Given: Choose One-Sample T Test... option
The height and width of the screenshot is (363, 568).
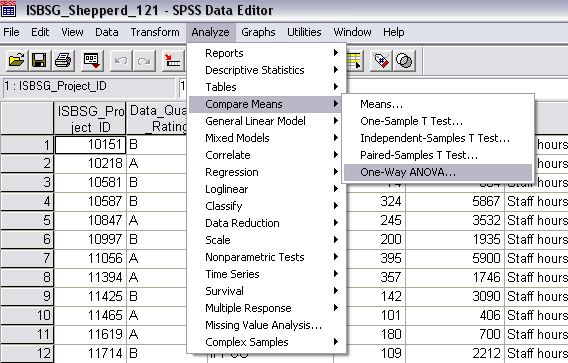Looking at the screenshot, I should 438,122.
